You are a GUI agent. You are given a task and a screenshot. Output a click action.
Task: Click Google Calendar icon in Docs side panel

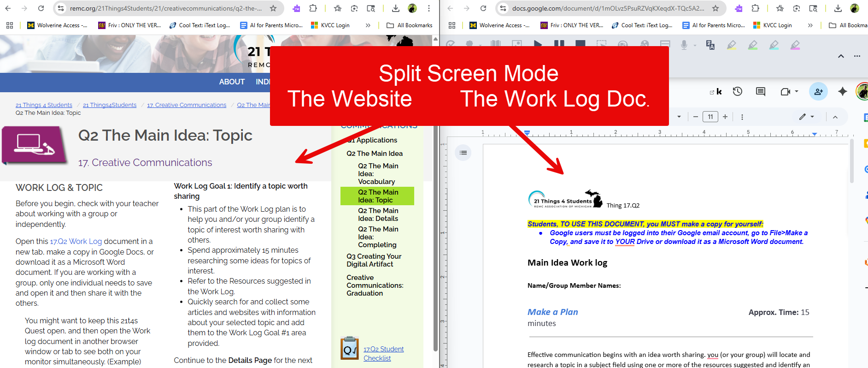[865, 118]
